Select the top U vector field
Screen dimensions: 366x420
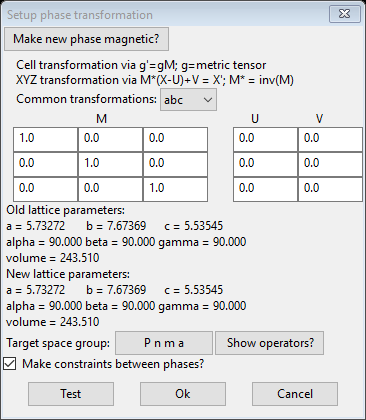pos(265,139)
